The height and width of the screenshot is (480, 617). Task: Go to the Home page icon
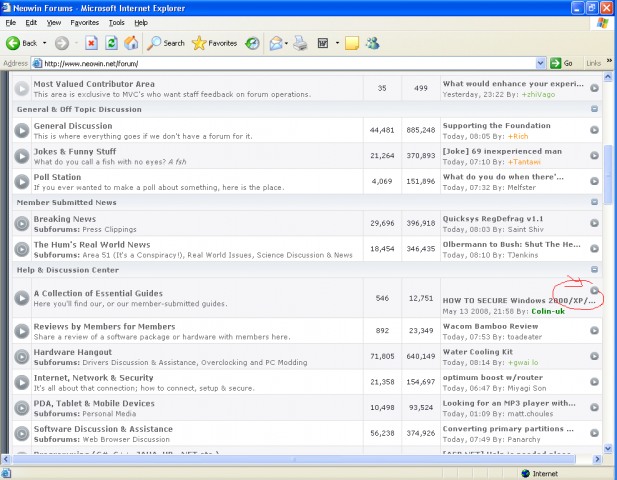click(130, 43)
